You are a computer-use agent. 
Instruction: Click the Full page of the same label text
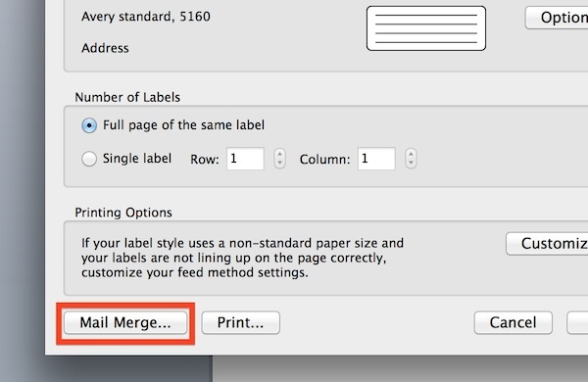184,124
